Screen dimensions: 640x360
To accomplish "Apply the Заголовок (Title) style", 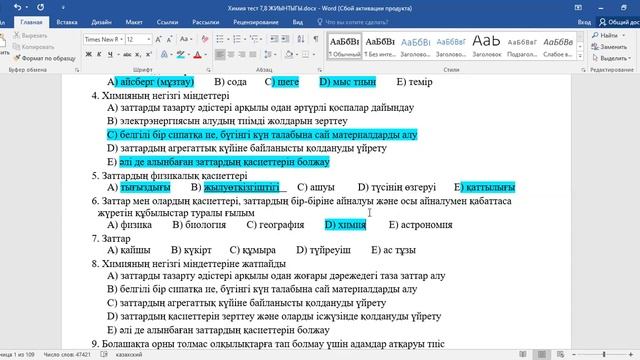I will click(486, 46).
